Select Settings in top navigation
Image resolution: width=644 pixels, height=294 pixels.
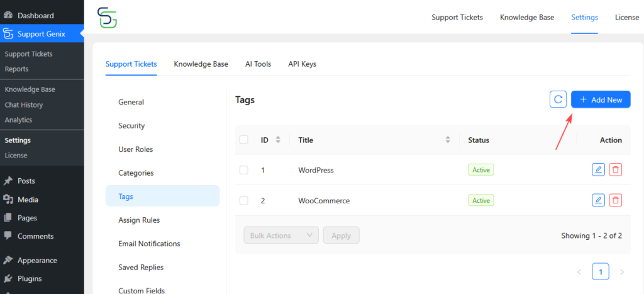[x=584, y=17]
